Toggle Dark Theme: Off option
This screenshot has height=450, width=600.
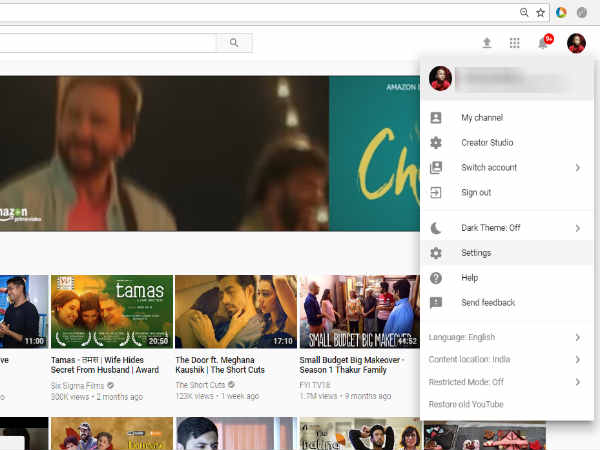(x=490, y=228)
